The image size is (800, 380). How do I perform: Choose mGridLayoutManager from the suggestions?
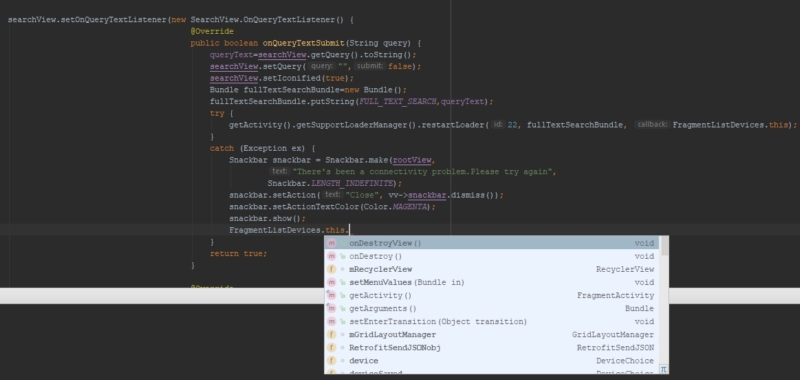(492, 335)
